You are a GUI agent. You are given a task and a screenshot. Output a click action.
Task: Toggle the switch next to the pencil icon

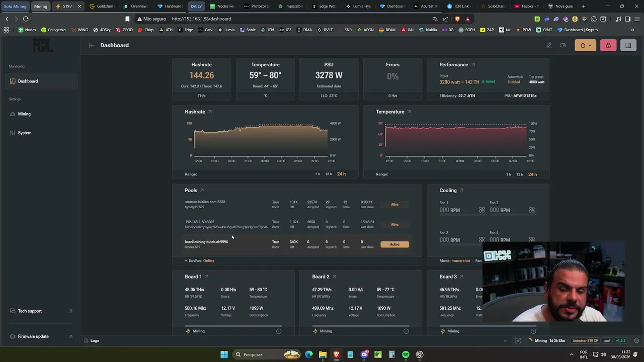pos(563,45)
